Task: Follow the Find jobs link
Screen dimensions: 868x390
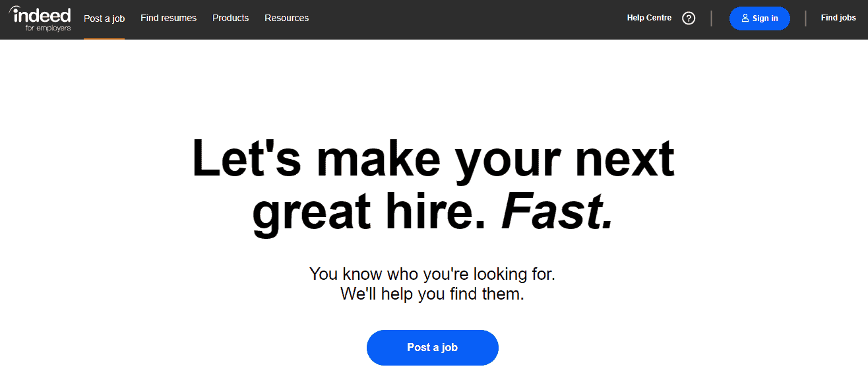Action: [838, 18]
